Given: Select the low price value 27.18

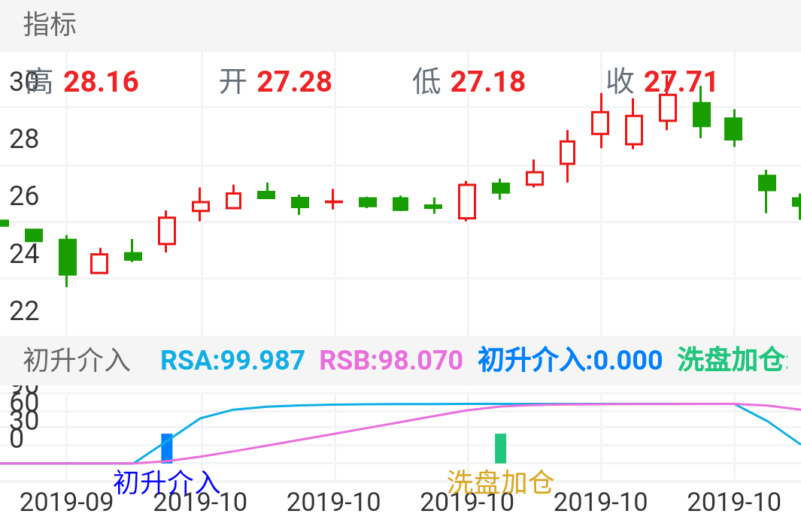Looking at the screenshot, I should coord(487,82).
